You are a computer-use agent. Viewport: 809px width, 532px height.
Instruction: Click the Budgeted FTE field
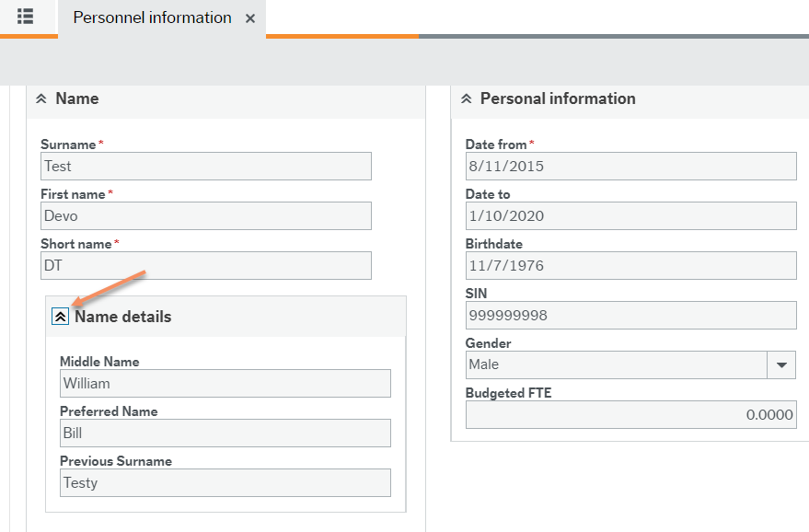(630, 415)
